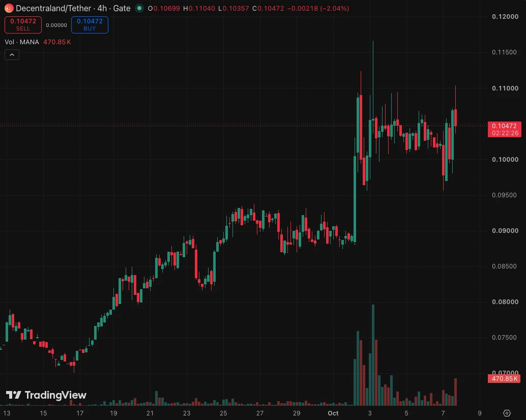The image size is (526, 420).
Task: Click the Decentraland coin logo icon
Action: point(9,8)
